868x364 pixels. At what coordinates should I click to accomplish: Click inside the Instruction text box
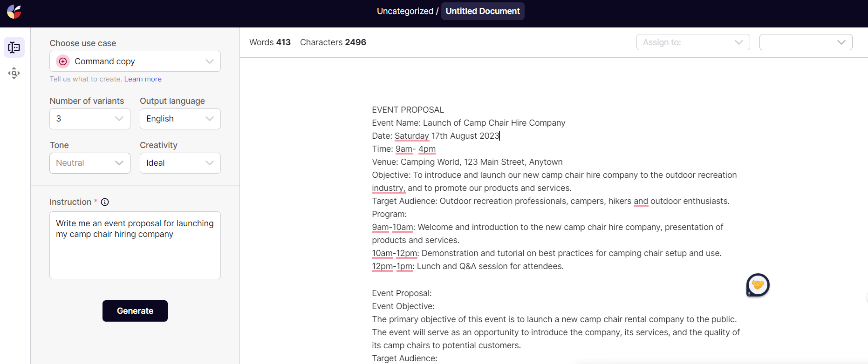click(135, 251)
